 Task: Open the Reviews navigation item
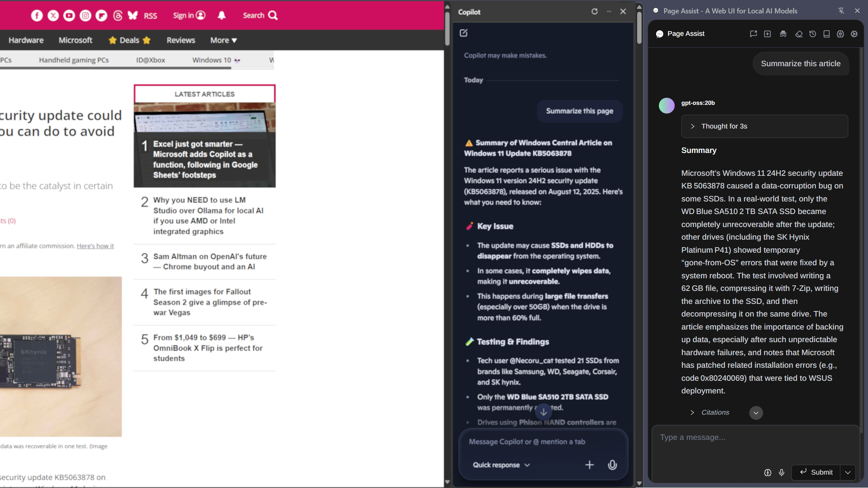tap(181, 40)
